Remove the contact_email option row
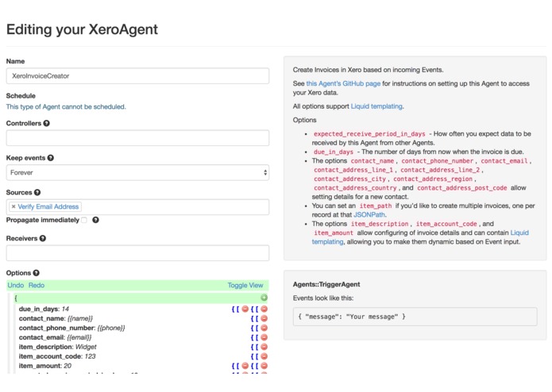 (264, 337)
